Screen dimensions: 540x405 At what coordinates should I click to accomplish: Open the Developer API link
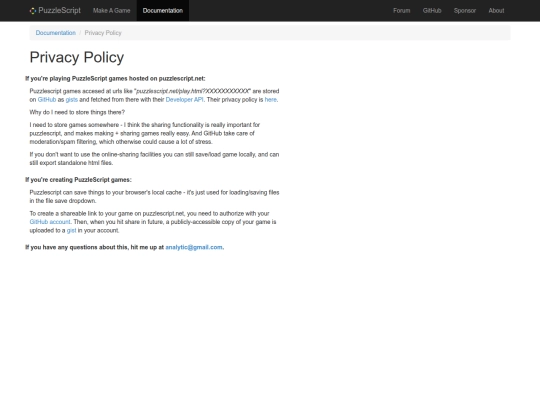pos(184,100)
